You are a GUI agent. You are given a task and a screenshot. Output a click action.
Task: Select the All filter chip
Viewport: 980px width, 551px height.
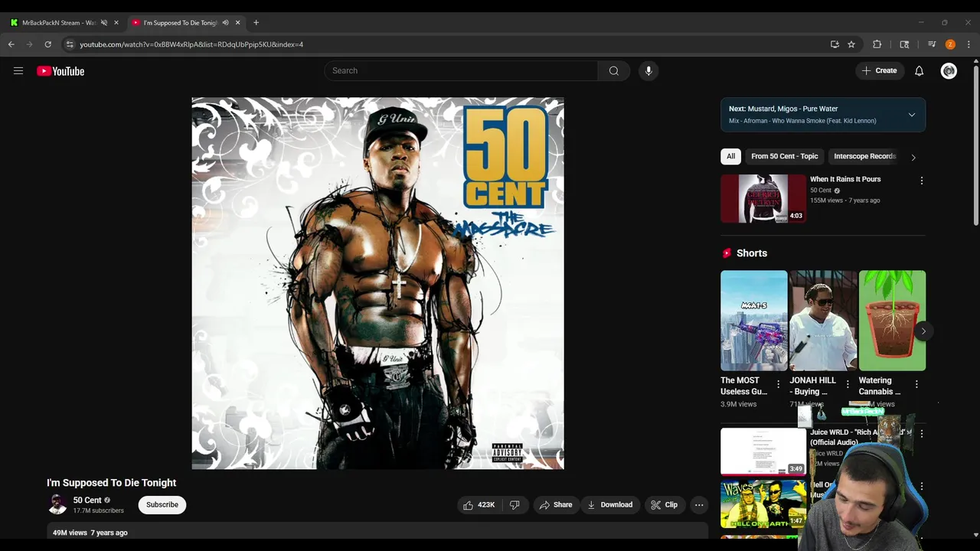pyautogui.click(x=730, y=156)
